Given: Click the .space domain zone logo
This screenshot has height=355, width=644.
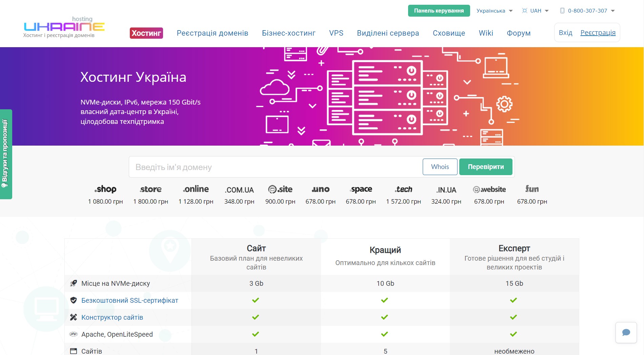Looking at the screenshot, I should point(361,189).
